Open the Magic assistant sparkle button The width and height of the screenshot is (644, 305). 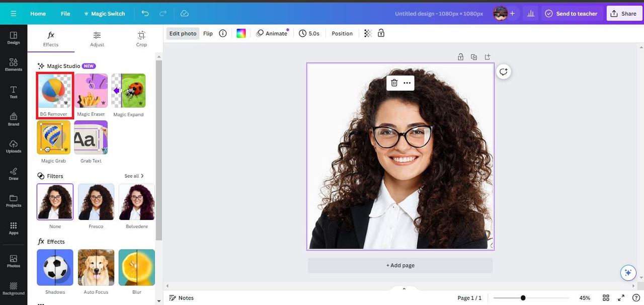[628, 272]
